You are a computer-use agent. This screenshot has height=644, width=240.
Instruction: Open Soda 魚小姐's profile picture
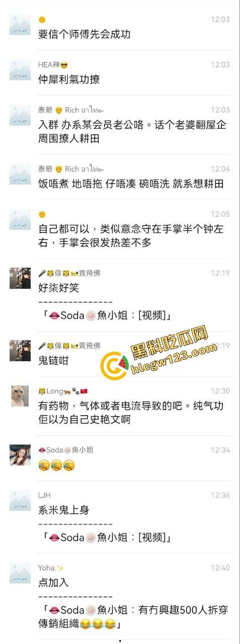[x=20, y=455]
